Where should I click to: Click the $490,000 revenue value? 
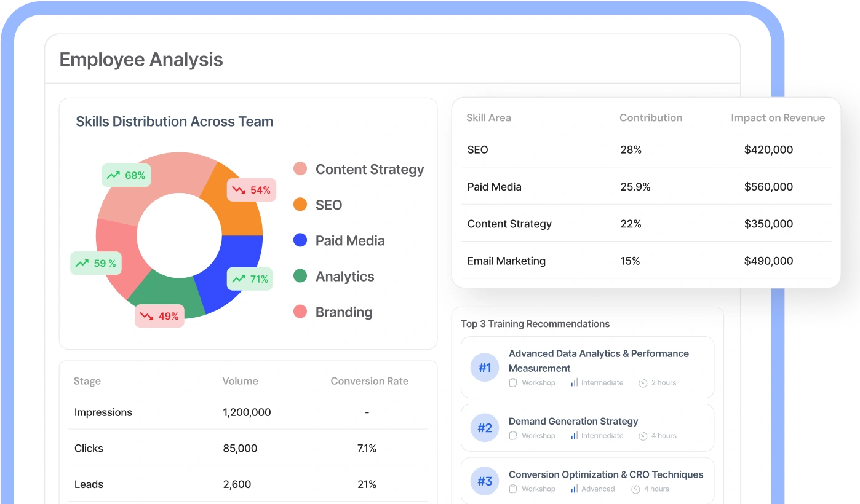(768, 261)
